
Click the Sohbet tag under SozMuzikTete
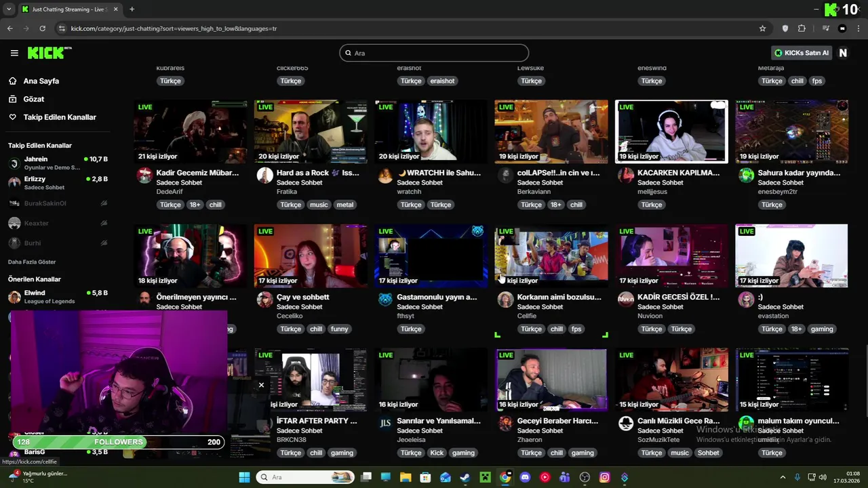[709, 453]
